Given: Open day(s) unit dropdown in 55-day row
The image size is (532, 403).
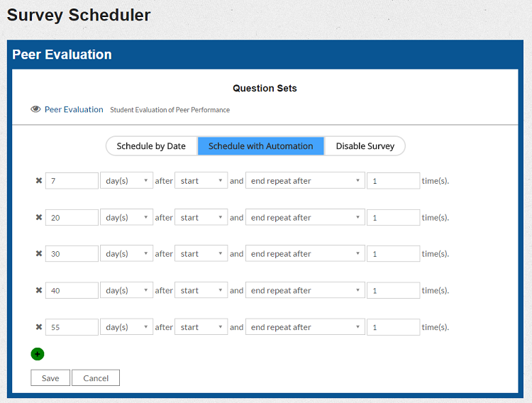Looking at the screenshot, I should point(127,327).
